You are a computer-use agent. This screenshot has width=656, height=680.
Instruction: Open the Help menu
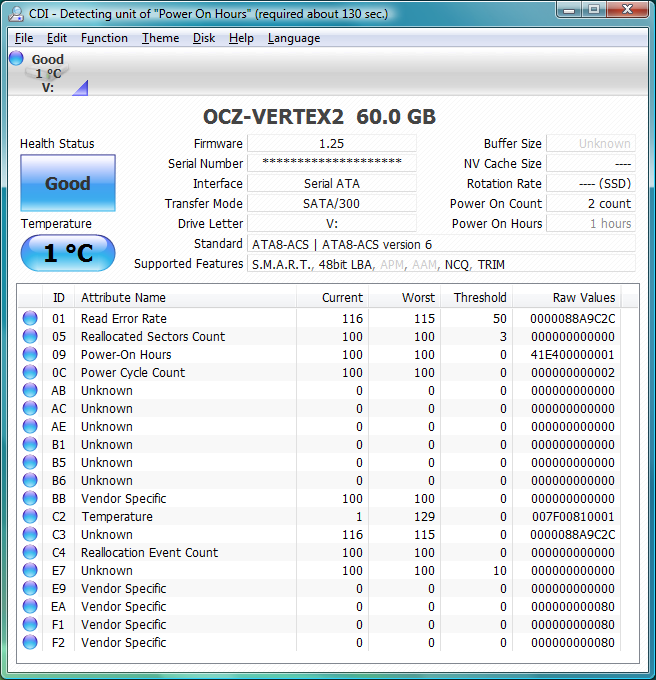[241, 38]
